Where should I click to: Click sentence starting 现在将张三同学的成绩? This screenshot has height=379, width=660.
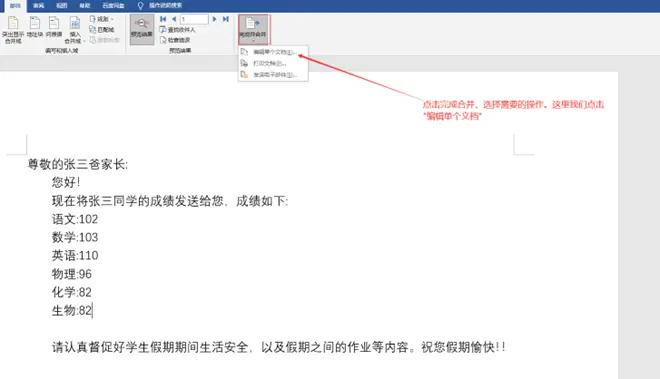click(170, 201)
